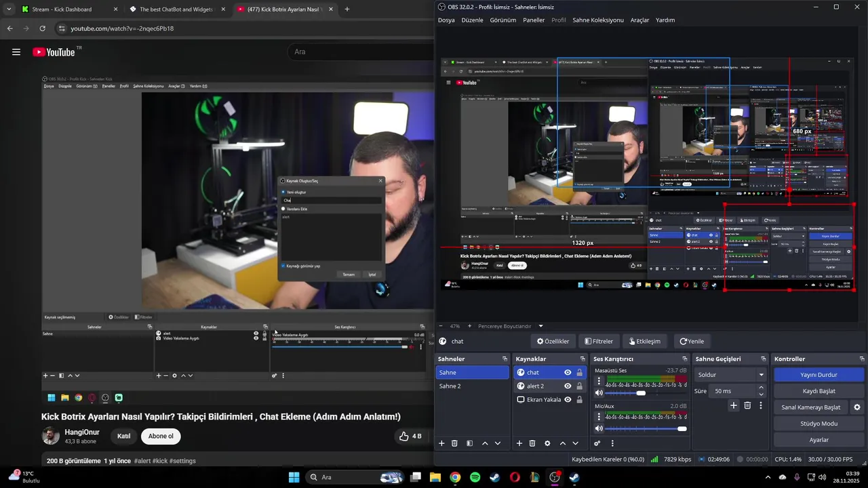Viewport: 868px width, 488px height.
Task: Mute Masaüstü Ses speaker icon
Action: tap(599, 393)
